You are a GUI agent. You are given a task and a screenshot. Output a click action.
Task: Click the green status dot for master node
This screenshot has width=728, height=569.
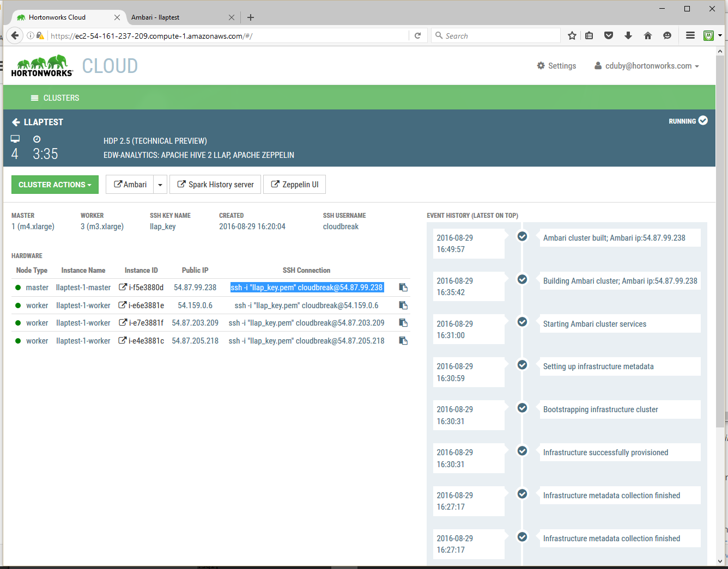19,287
